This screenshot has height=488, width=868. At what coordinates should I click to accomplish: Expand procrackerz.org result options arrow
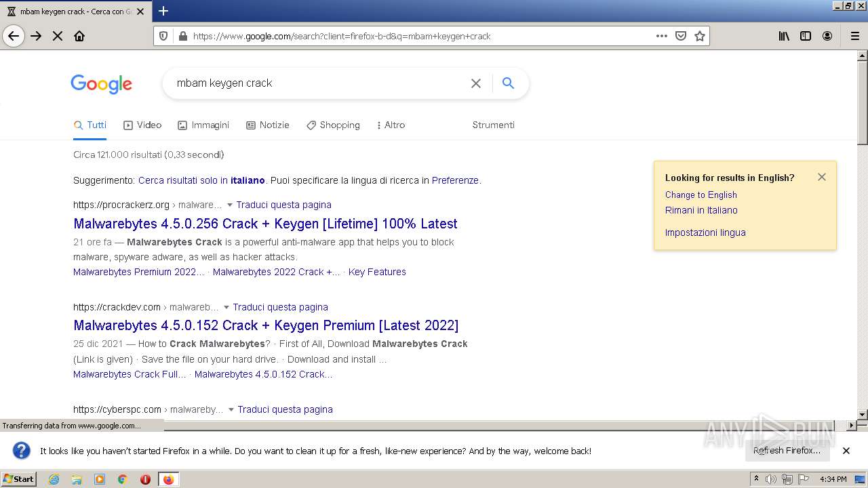click(x=229, y=205)
